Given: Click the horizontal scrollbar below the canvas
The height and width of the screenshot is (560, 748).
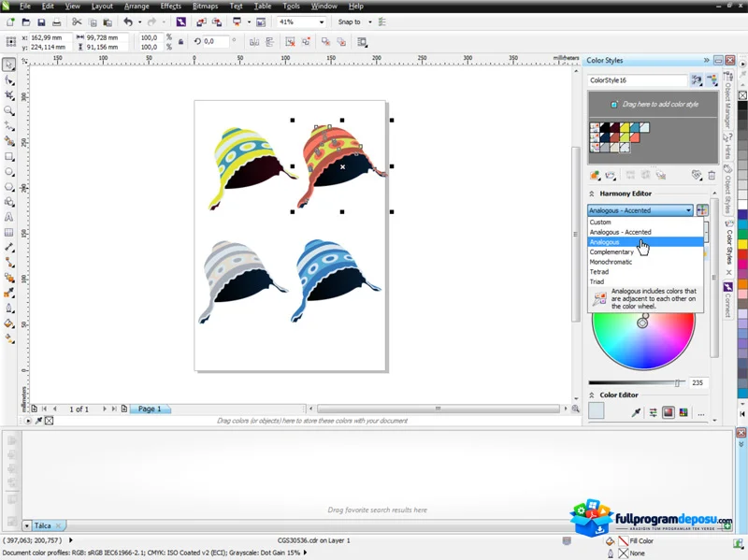Looking at the screenshot, I should [x=438, y=409].
